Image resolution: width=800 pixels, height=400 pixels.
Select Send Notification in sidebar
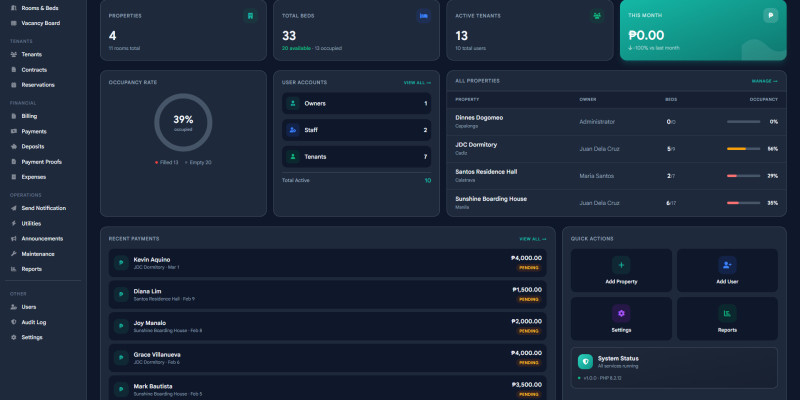pos(43,208)
